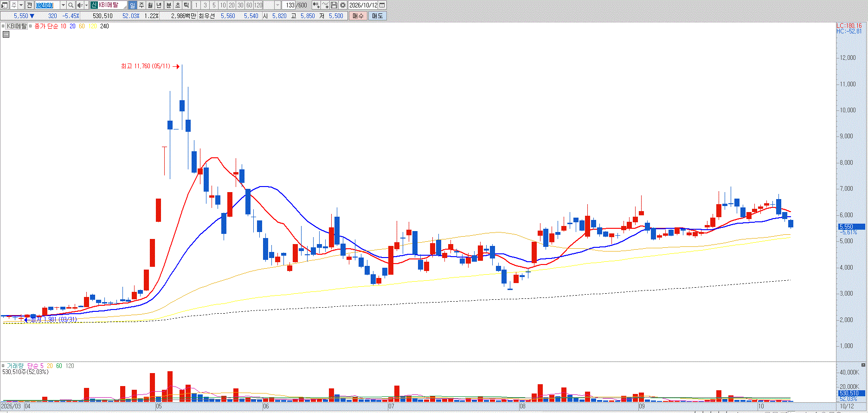The width and height of the screenshot is (868, 413).
Task: Click the speaker sound alert icon
Action: (x=79, y=5)
